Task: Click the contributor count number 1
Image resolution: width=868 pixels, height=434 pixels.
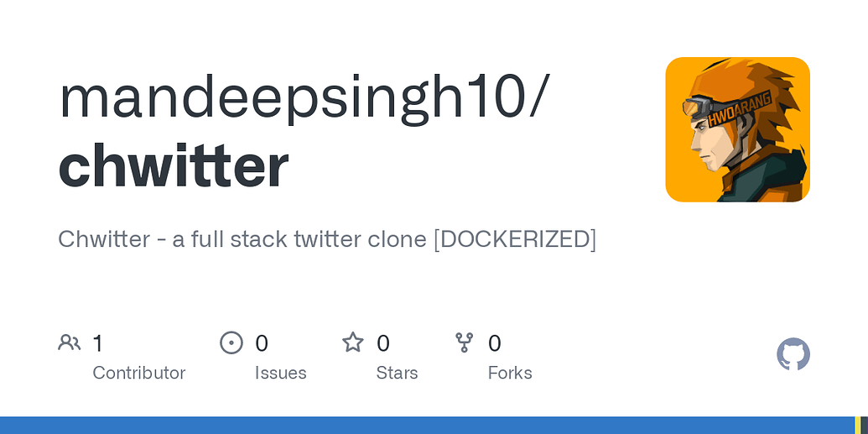Action: click(x=97, y=343)
